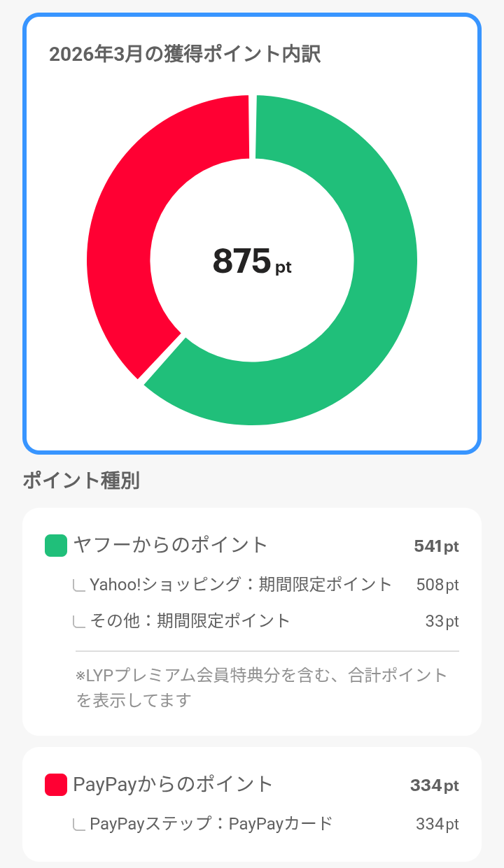Open Yahoo!ショッピング：期間限定ポイント row
Image resolution: width=504 pixels, height=868 pixels.
[x=241, y=585]
